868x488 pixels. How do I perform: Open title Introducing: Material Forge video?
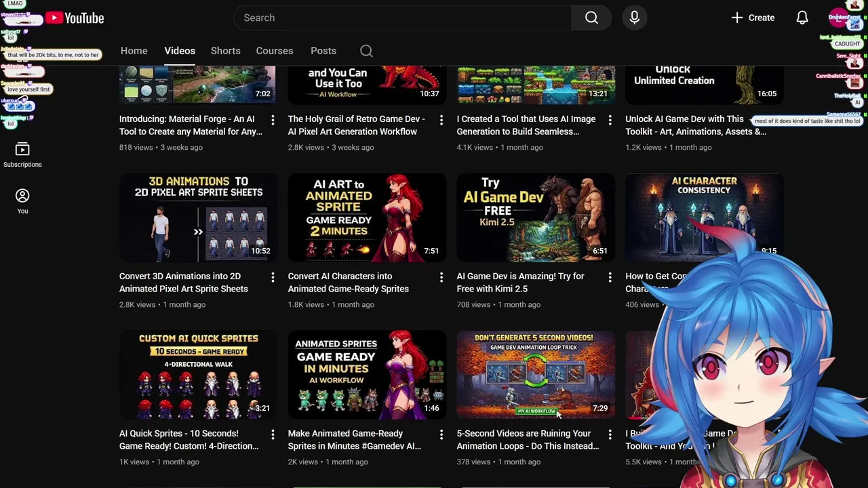click(x=191, y=125)
